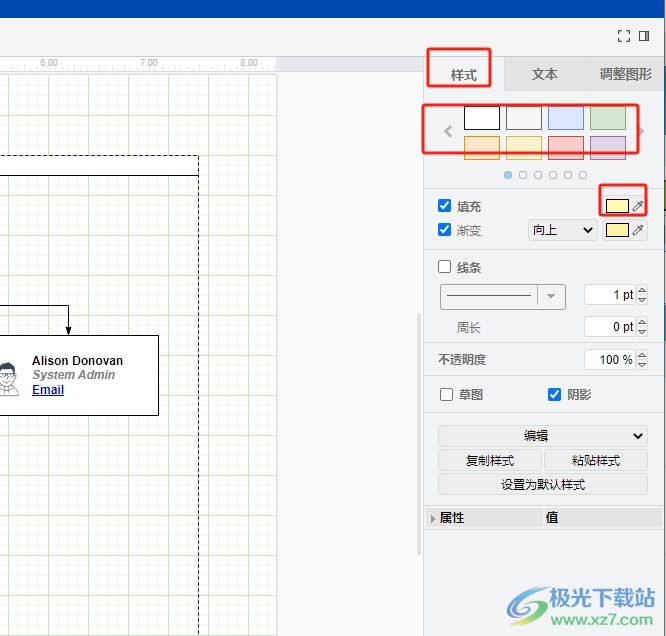
Task: Apply the orange style swatch
Action: coord(482,148)
